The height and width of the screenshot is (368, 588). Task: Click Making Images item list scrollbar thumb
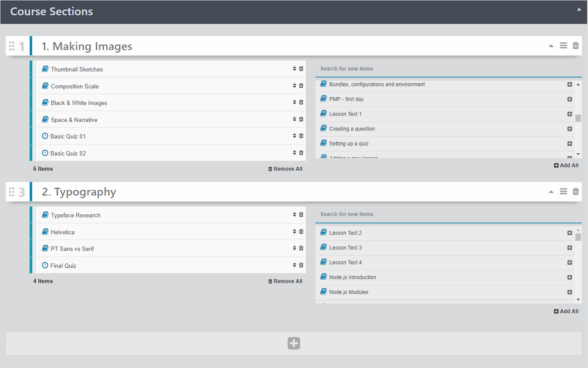click(578, 118)
